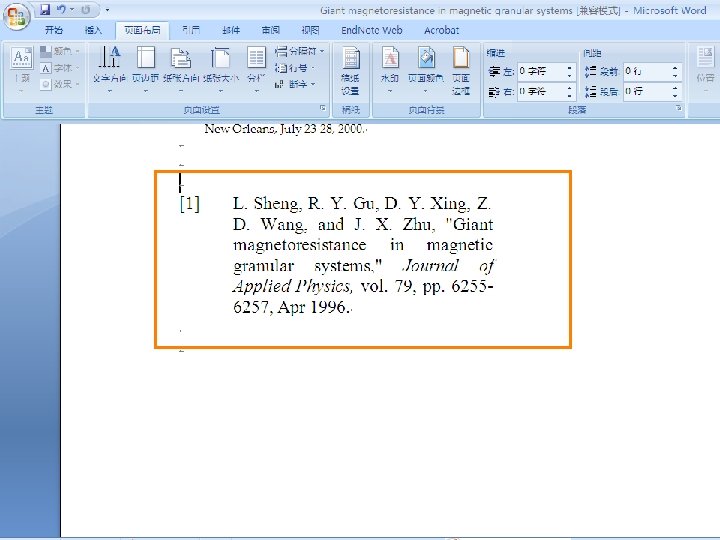
Task: Click the spacing after icon beside 段后
Action: 590,92
